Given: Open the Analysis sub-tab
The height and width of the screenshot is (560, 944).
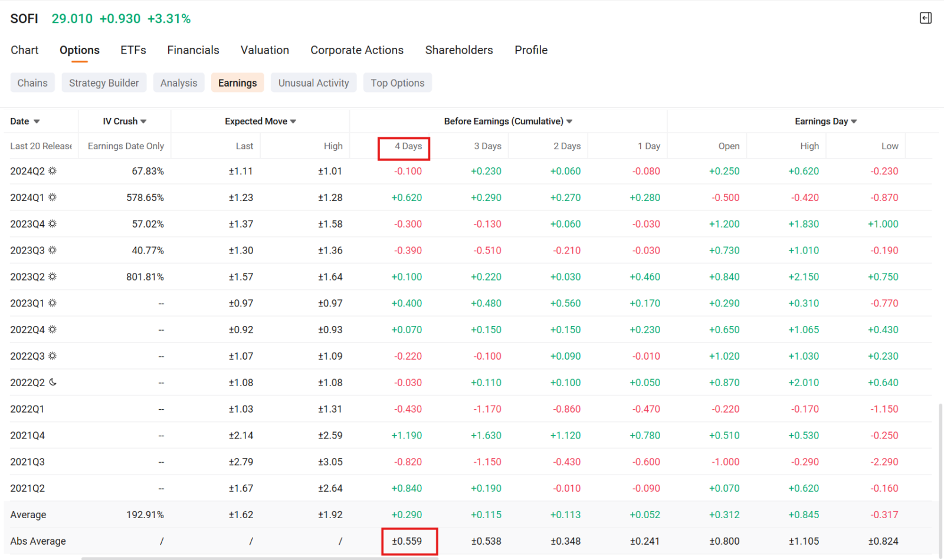Looking at the screenshot, I should tap(179, 83).
